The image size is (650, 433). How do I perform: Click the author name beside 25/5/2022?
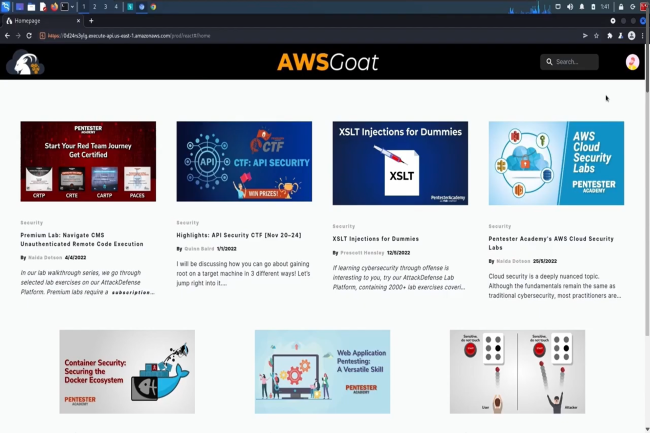click(x=513, y=261)
